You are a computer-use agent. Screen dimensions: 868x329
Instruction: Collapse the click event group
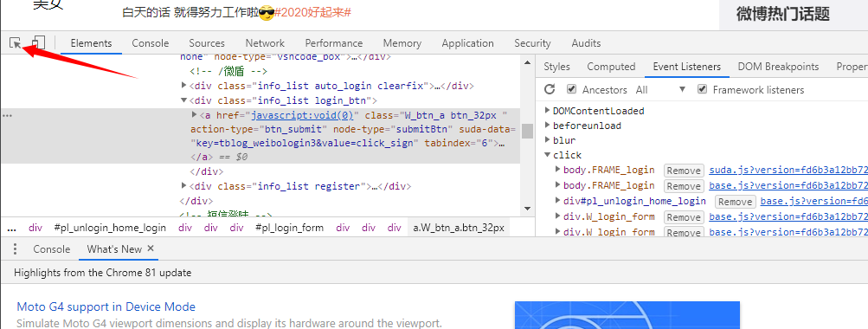[548, 155]
